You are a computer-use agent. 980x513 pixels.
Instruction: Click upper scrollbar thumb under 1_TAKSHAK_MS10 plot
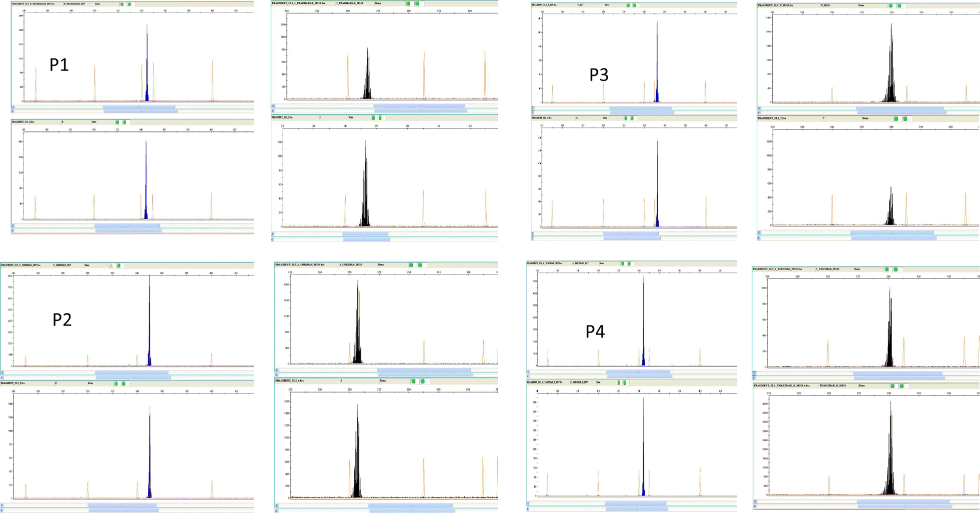click(x=898, y=373)
